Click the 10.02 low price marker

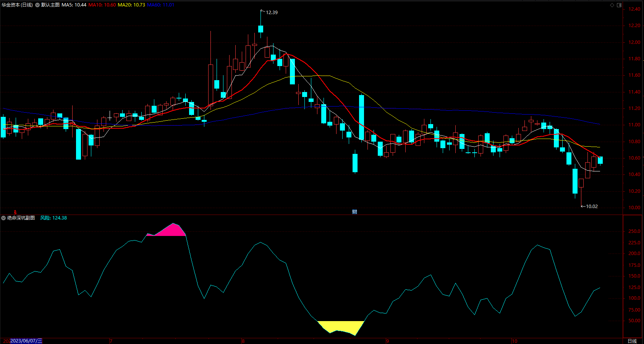coord(592,207)
